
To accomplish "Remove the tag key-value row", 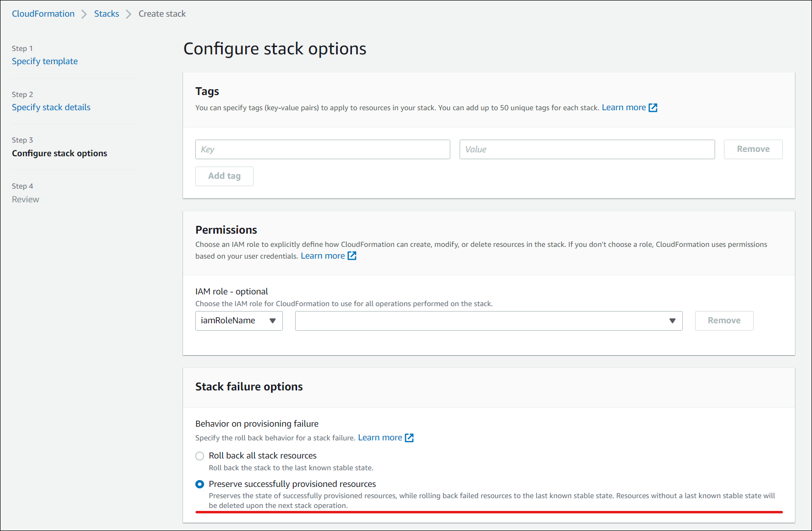I will click(753, 149).
